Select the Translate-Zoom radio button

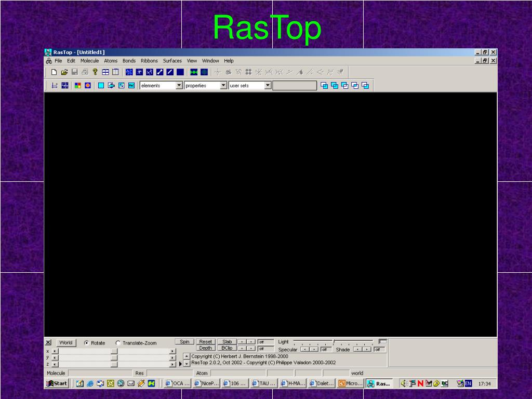point(118,343)
